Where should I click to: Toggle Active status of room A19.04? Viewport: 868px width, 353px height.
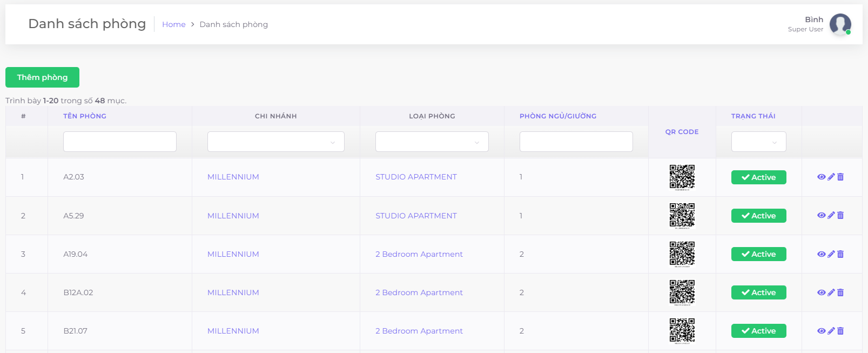pyautogui.click(x=758, y=254)
